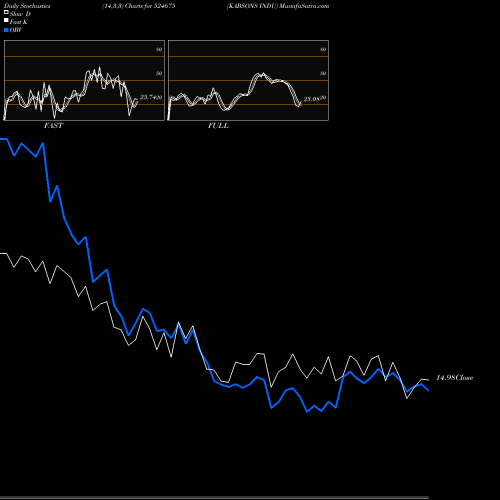This screenshot has width=500, height=500.
Task: Click the 80 level label in the FULL chart
Action: pyautogui.click(x=323, y=49)
